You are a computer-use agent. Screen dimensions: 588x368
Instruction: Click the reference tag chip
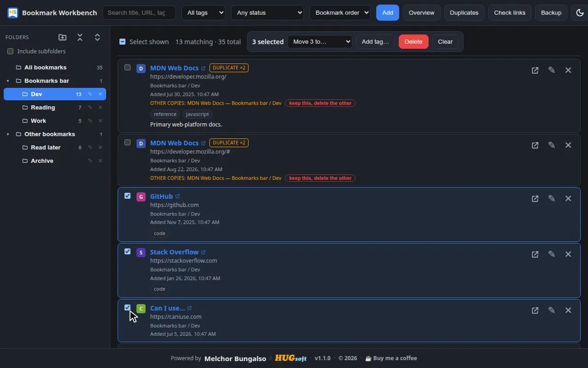tap(165, 114)
